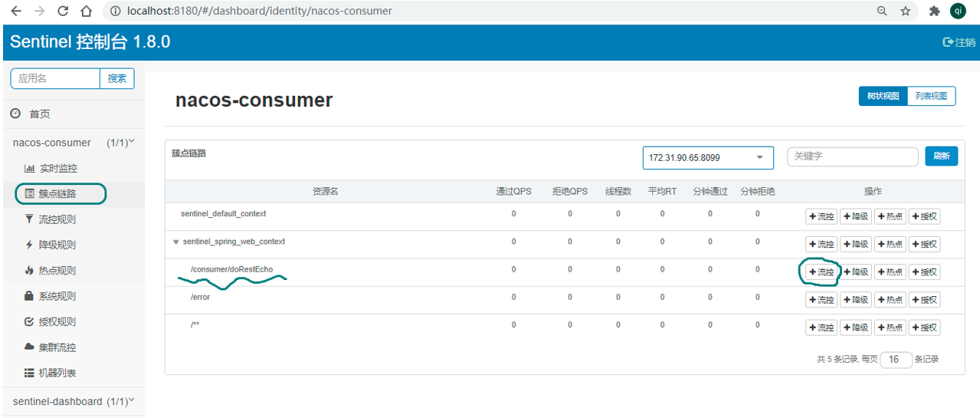The height and width of the screenshot is (418, 980).
Task: Add 流控 rule for /consumer/doRestEcho
Action: [821, 272]
